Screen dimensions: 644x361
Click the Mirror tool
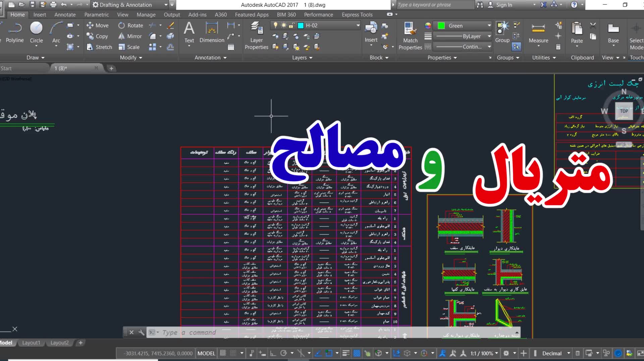pyautogui.click(x=130, y=36)
